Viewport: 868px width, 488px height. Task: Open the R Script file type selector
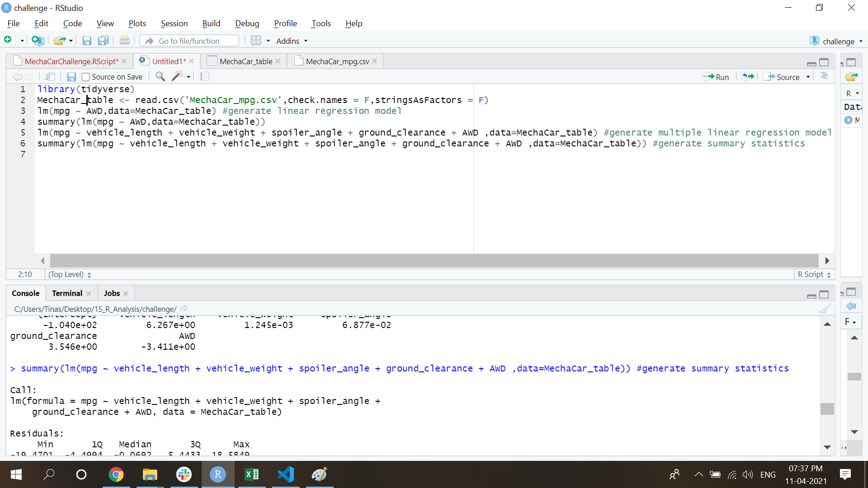point(814,274)
